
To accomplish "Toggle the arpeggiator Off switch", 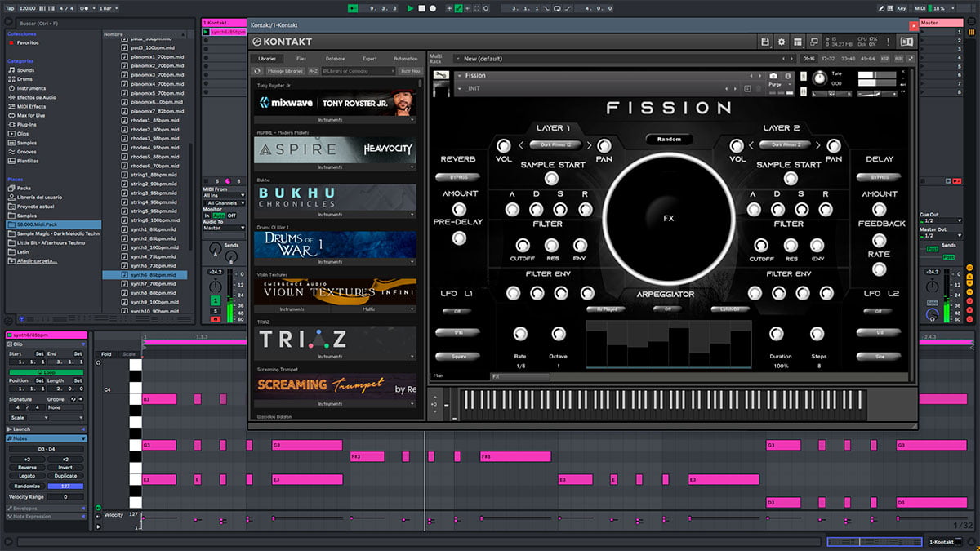I will pyautogui.click(x=666, y=309).
